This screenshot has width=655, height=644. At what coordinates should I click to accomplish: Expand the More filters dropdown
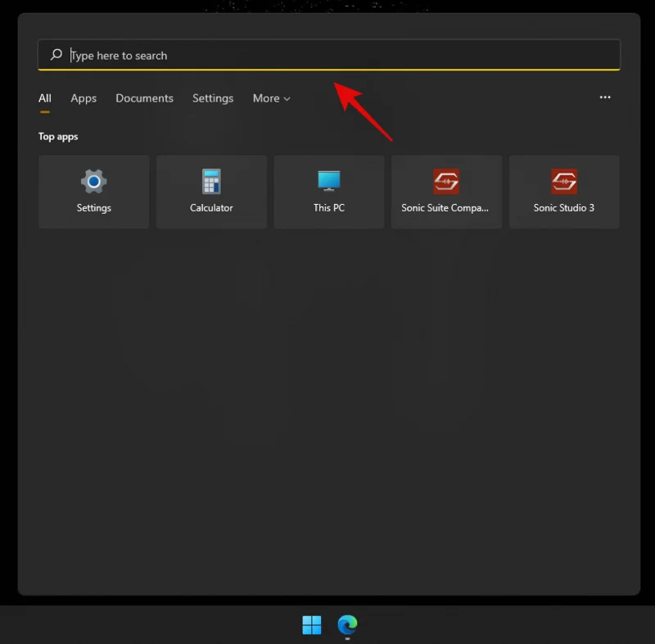[271, 98]
